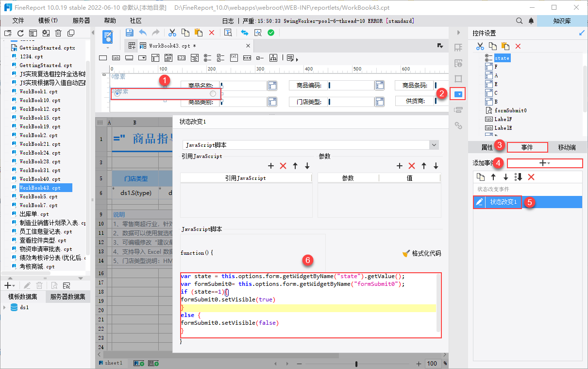Expand the ds1 dataset node
The image size is (588, 369).
[x=5, y=307]
